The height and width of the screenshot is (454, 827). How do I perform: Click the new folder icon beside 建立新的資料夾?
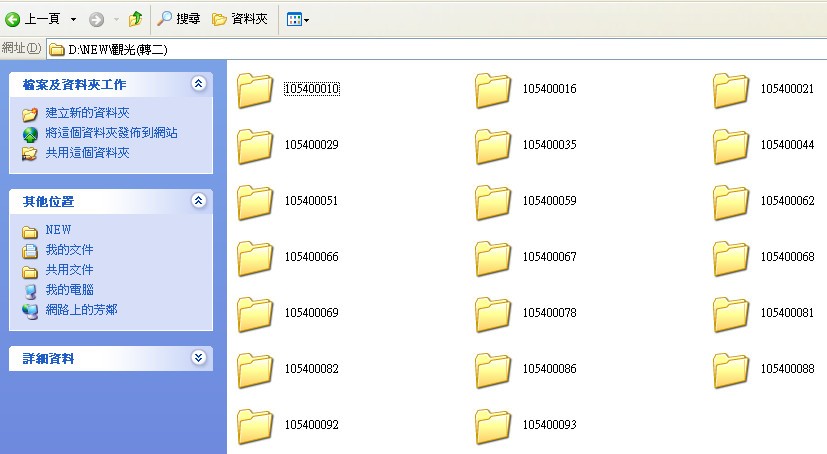(30, 114)
